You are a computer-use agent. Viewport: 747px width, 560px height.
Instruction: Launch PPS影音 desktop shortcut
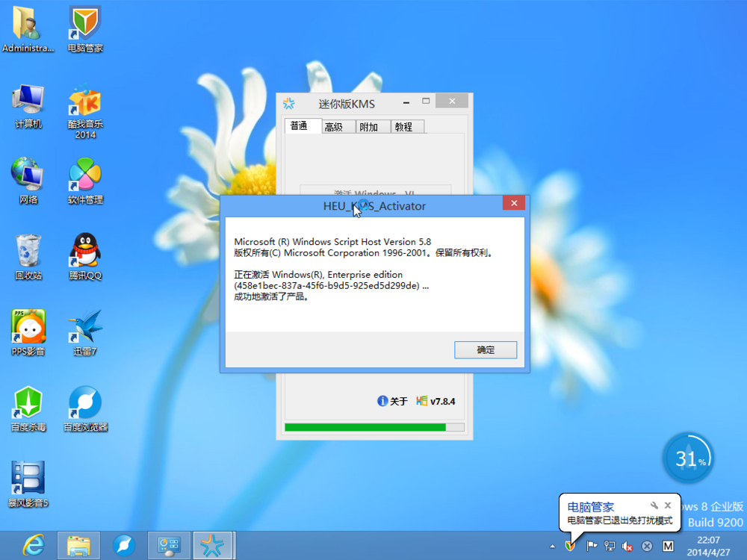(x=28, y=332)
